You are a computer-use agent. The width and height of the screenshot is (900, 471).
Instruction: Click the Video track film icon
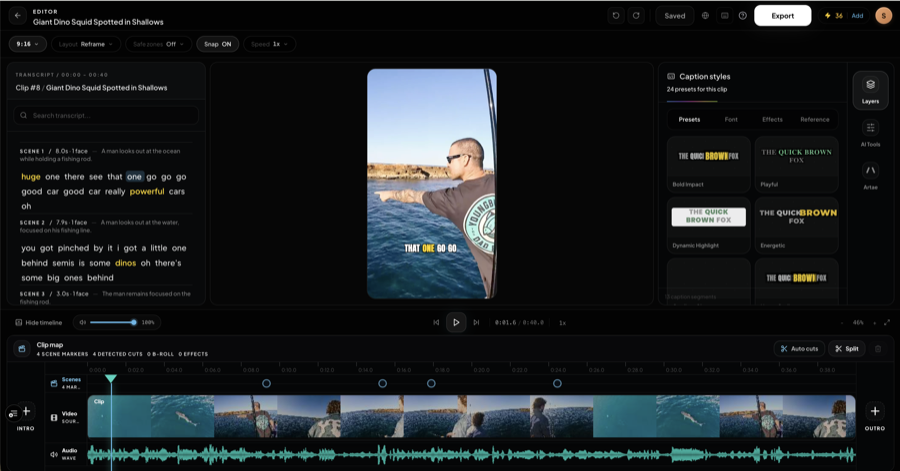(54, 417)
